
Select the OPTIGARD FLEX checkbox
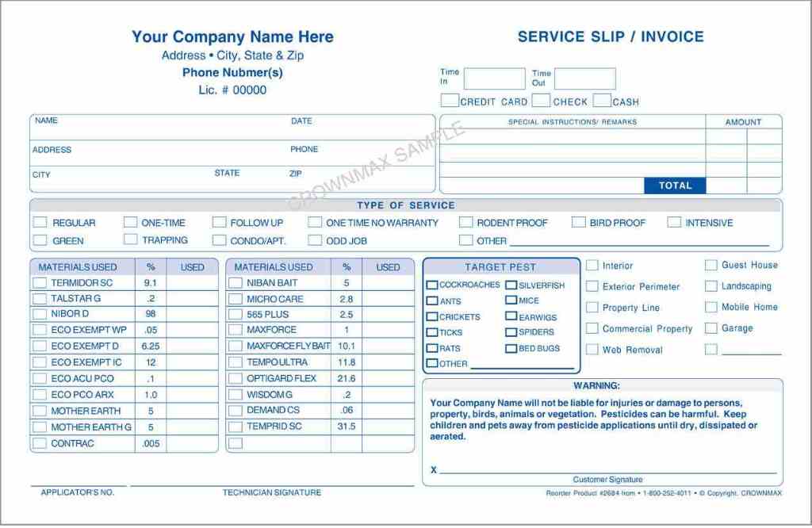click(x=235, y=378)
